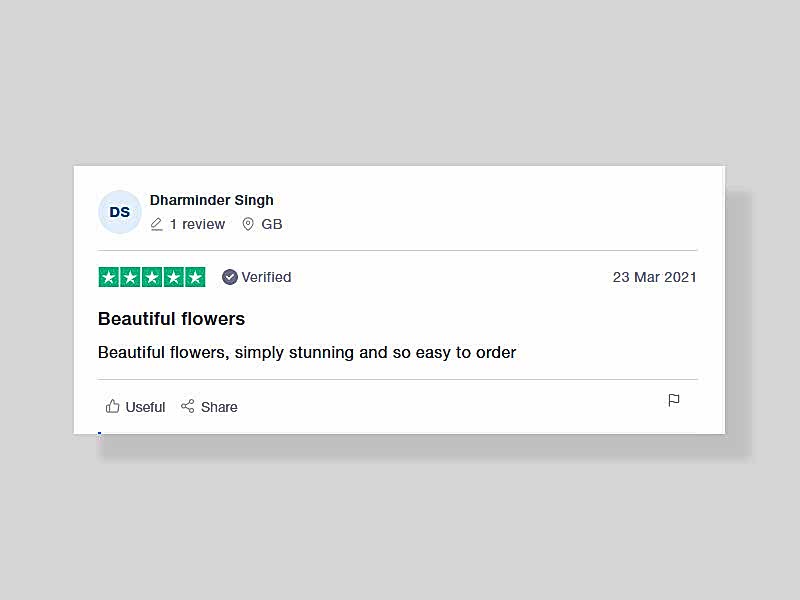Click the review body text
Viewport: 800px width, 600px height.
point(307,353)
